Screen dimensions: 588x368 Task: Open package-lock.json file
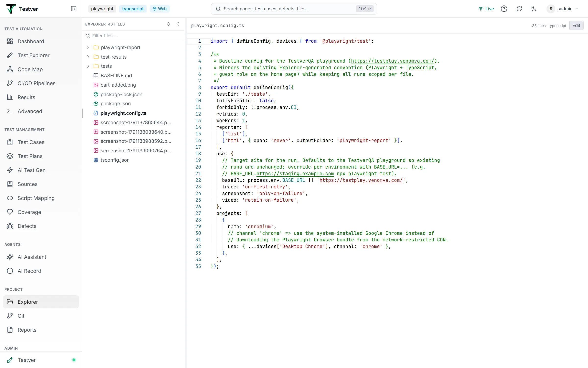pyautogui.click(x=134, y=94)
